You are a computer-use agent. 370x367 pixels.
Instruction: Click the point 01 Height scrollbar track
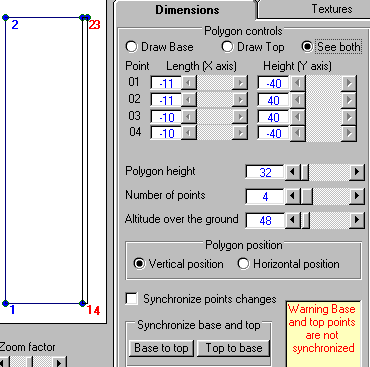pos(324,83)
